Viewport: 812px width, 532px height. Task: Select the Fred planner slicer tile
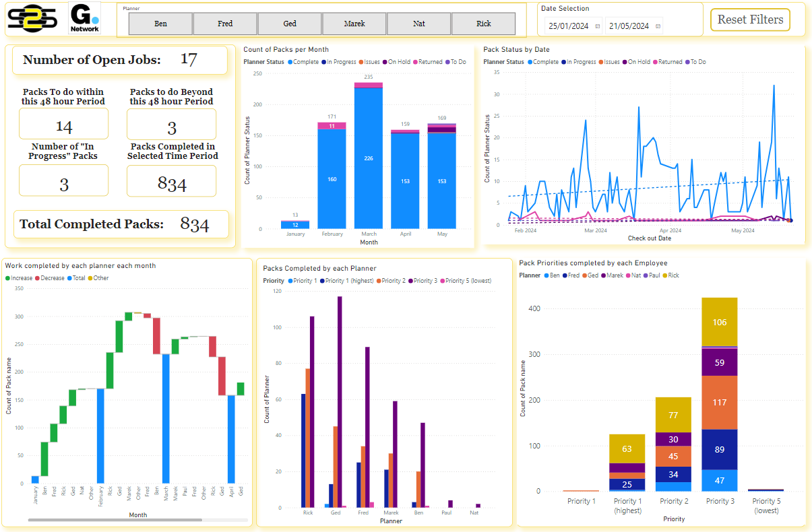click(x=225, y=24)
